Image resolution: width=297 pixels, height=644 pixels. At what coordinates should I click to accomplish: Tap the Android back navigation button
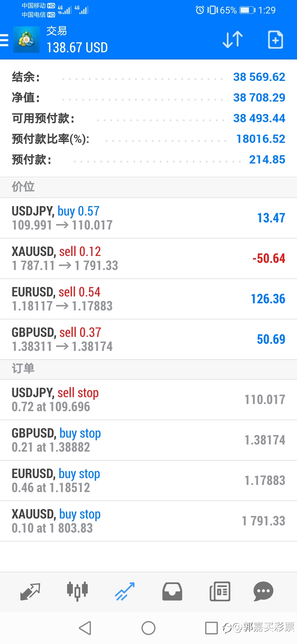pyautogui.click(x=85, y=628)
